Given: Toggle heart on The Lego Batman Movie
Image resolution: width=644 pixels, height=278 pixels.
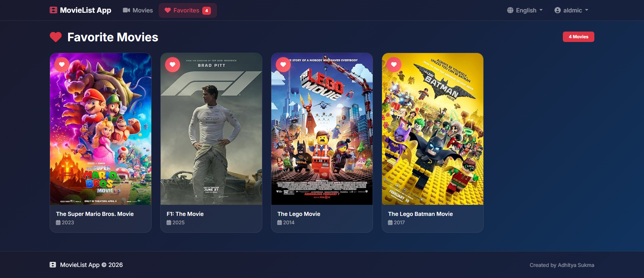Looking at the screenshot, I should 394,64.
